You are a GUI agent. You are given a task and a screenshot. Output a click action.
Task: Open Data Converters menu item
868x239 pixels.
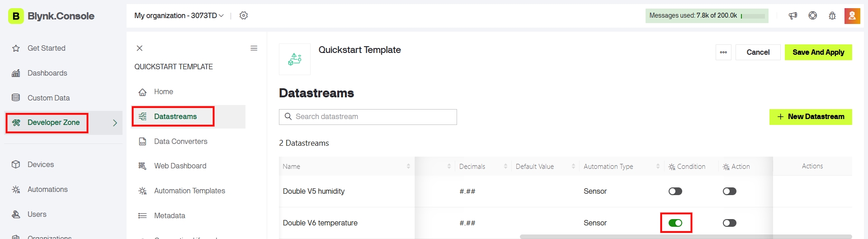(180, 142)
